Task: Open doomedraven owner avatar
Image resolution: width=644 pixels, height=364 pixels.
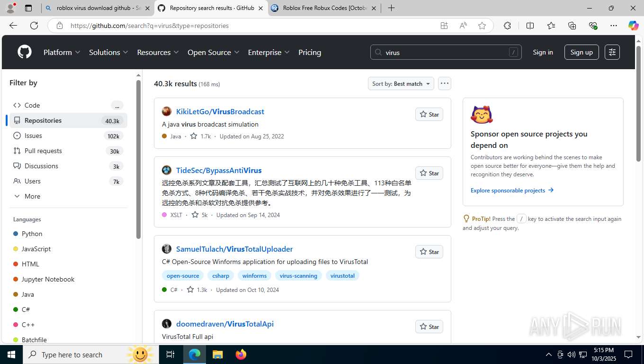Action: coord(167,324)
